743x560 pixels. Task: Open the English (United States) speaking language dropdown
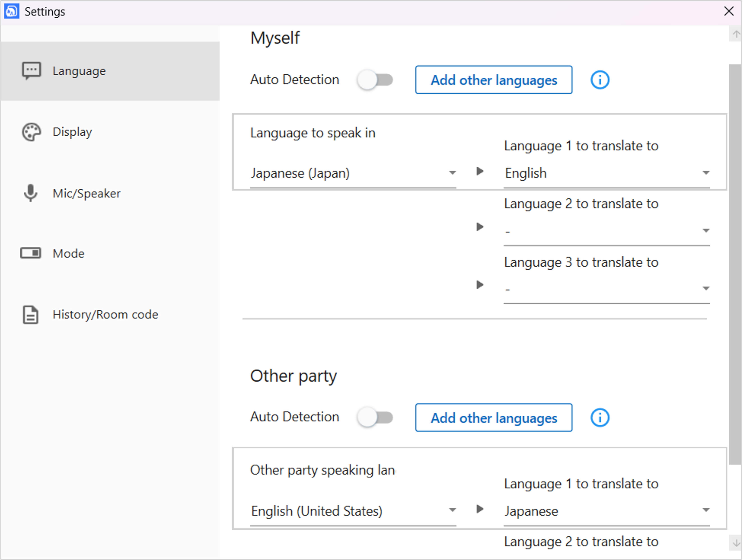pos(353,511)
